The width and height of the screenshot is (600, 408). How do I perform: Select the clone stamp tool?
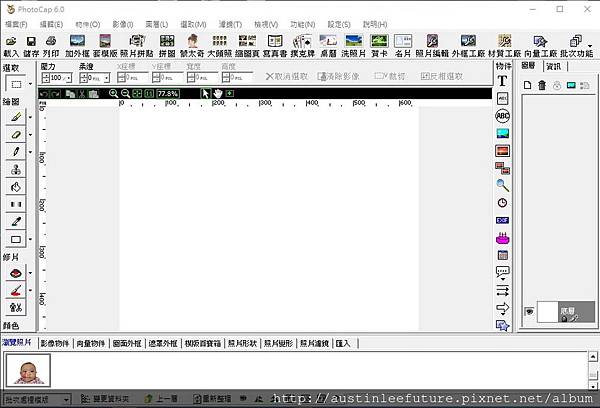point(16,169)
